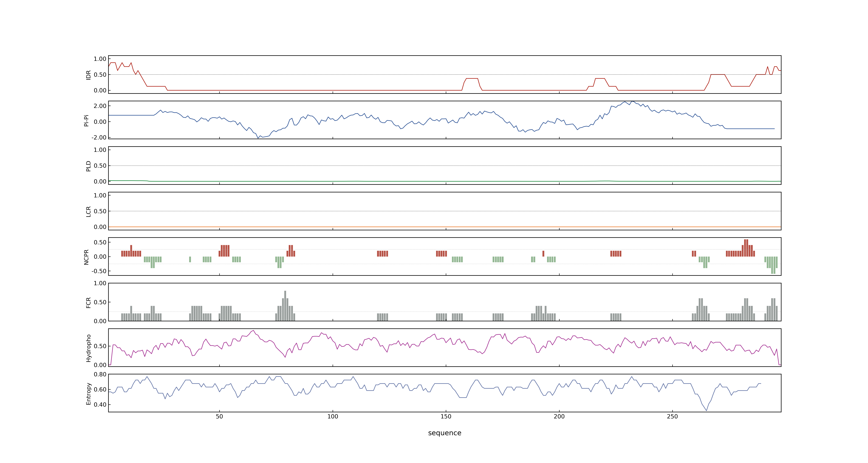The height and width of the screenshot is (463, 868).
Task: Click the 2.00 tick on Pi-Pi axis
Action: coord(100,106)
